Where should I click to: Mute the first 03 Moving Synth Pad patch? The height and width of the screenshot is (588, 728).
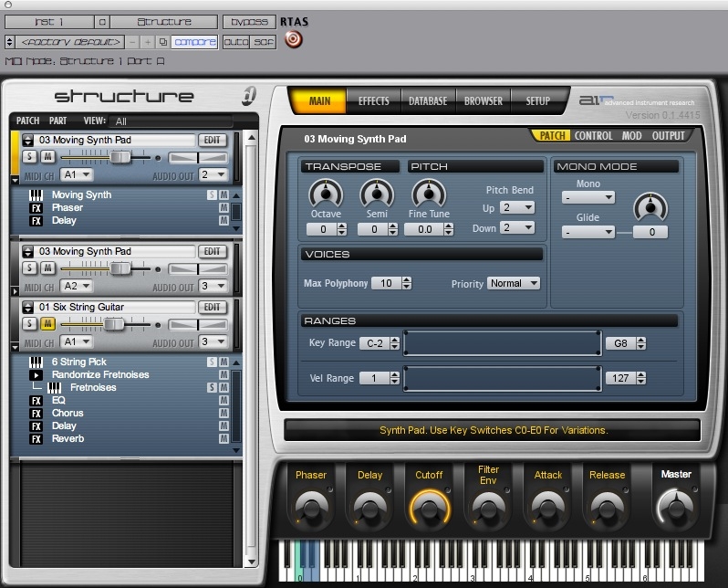tap(47, 157)
